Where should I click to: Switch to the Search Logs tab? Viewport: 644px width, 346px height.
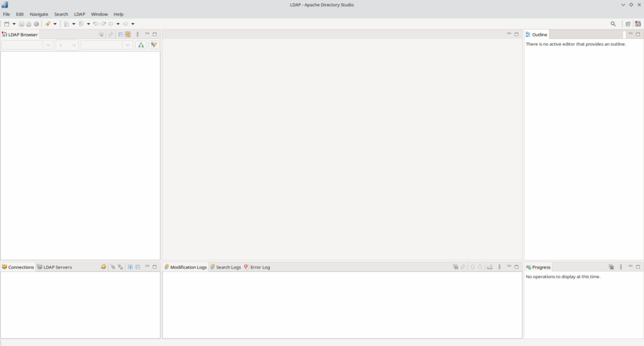tap(226, 267)
